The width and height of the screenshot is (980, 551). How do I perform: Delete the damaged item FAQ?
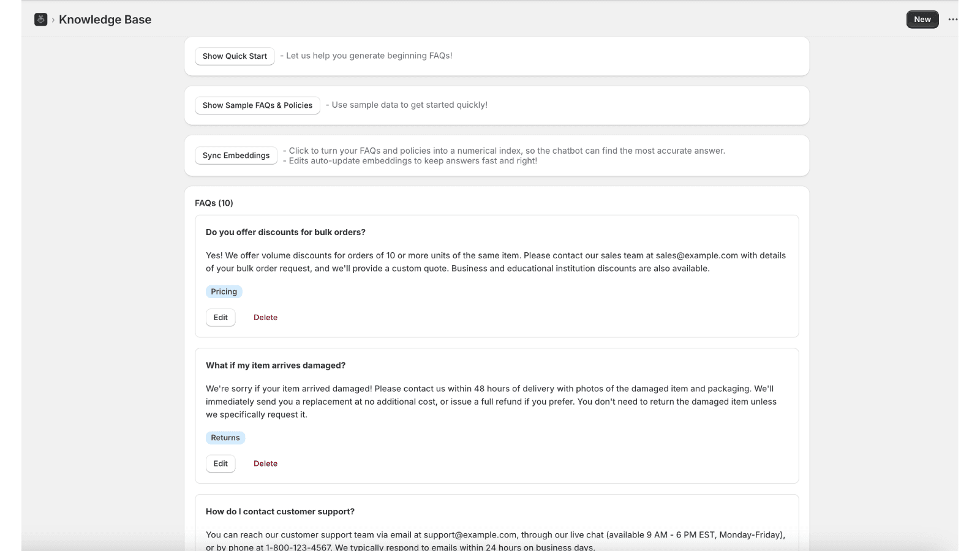click(x=265, y=463)
